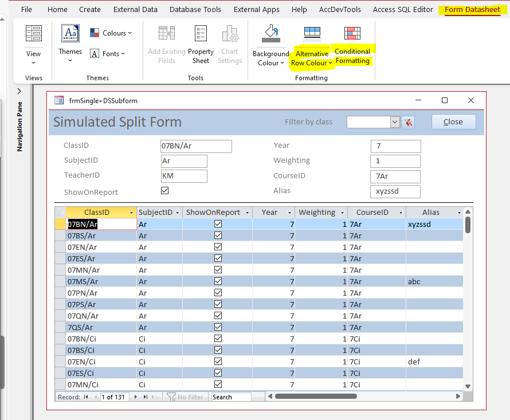Click the Close button on the form

[x=453, y=121]
